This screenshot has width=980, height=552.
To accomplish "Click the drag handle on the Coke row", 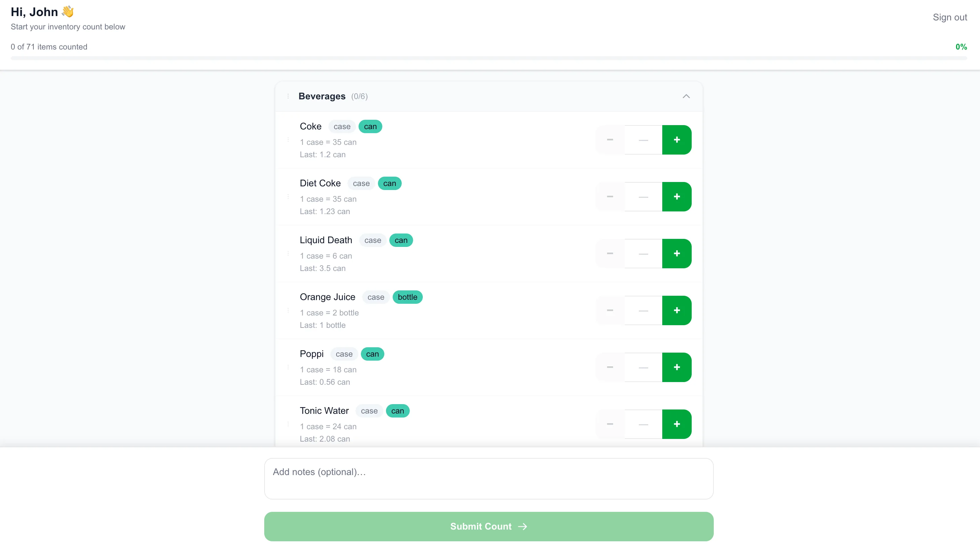I will click(288, 140).
